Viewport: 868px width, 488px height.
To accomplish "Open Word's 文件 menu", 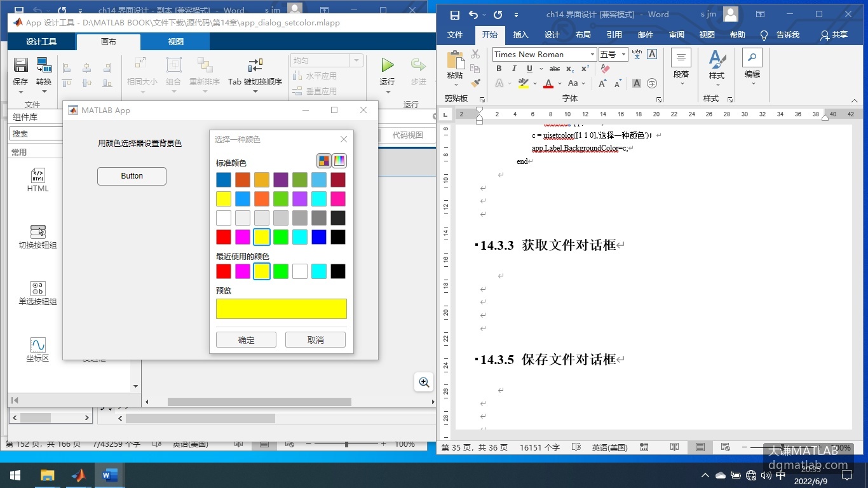I will [455, 35].
